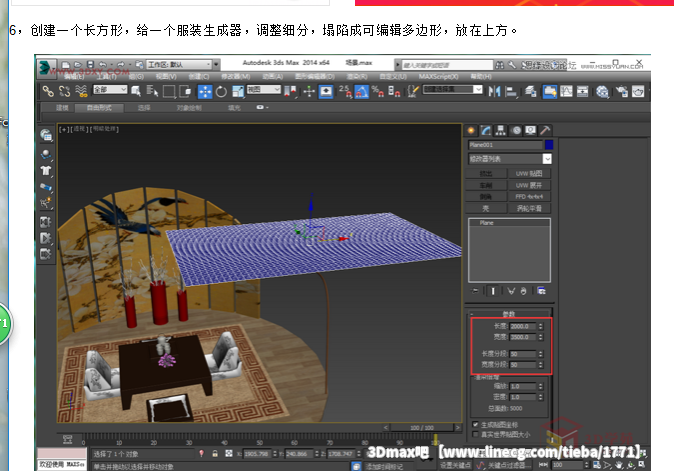Click the Unlink Selection broken chain icon

[x=64, y=91]
